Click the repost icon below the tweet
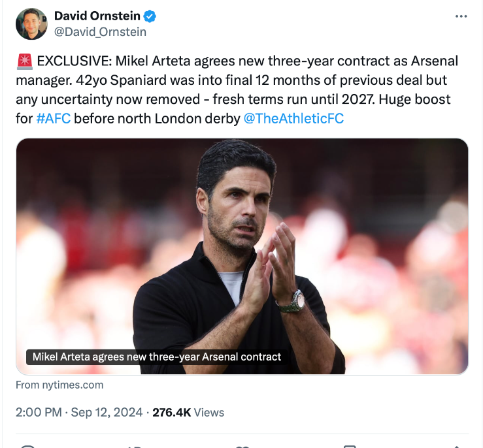 [135, 446]
